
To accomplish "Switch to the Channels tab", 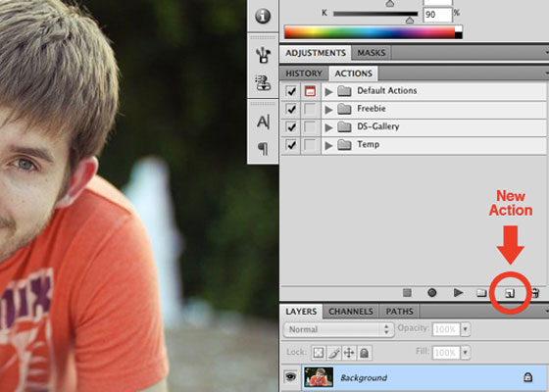I will point(351,312).
